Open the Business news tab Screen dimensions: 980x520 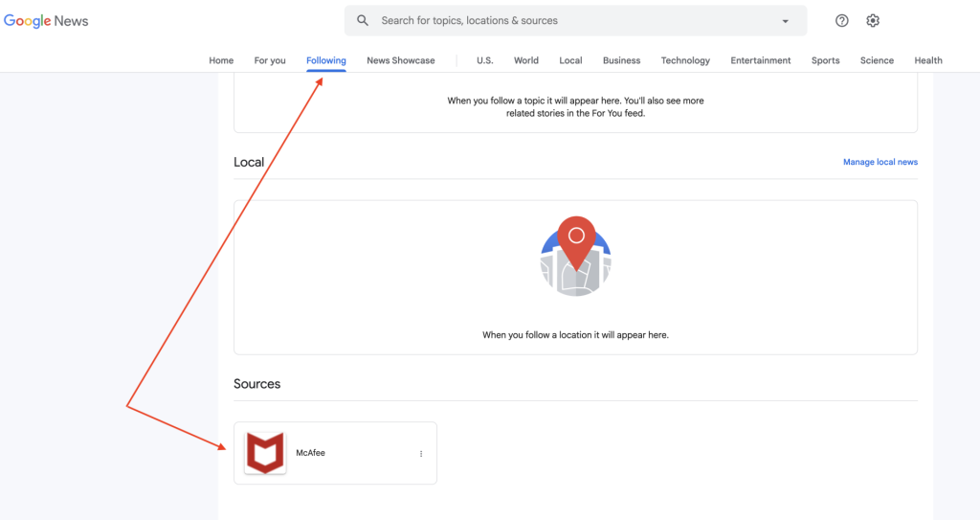coord(621,60)
